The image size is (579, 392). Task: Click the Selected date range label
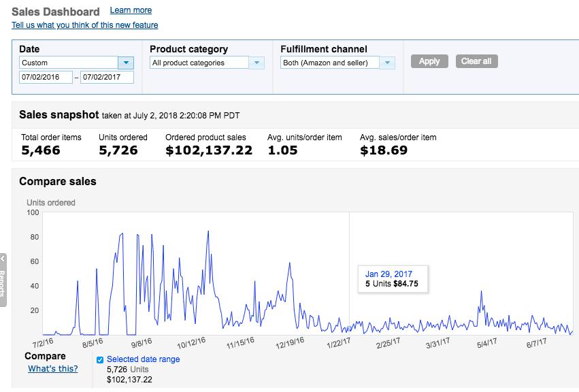coord(144,359)
